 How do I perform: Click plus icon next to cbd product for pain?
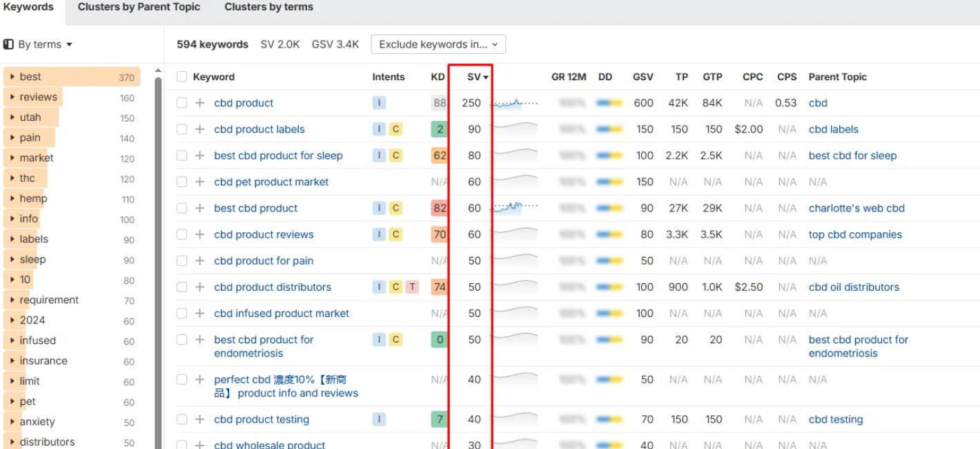point(199,260)
